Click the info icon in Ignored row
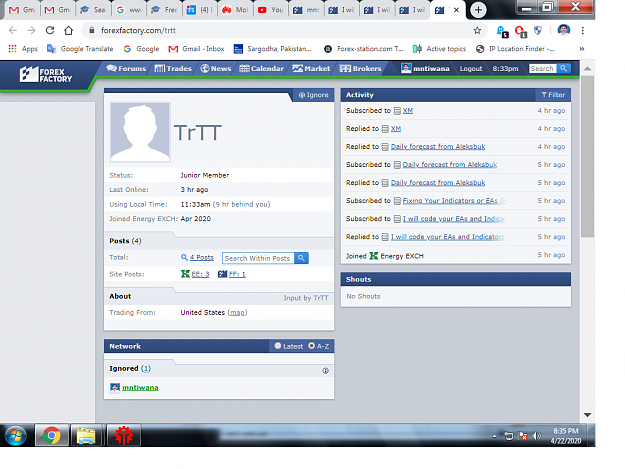Screen dimensions: 625x469 point(326,371)
